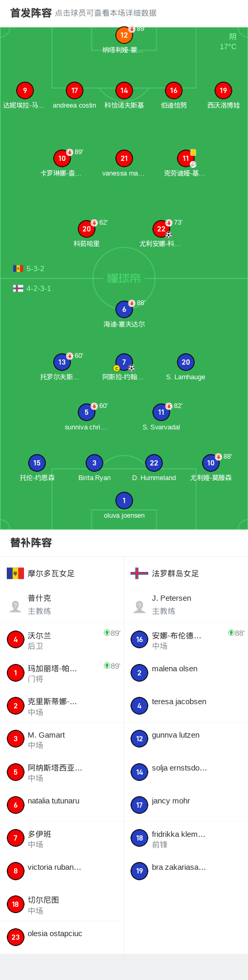
Task: Open goalkeeper number 12 player badge
Action: (124, 36)
